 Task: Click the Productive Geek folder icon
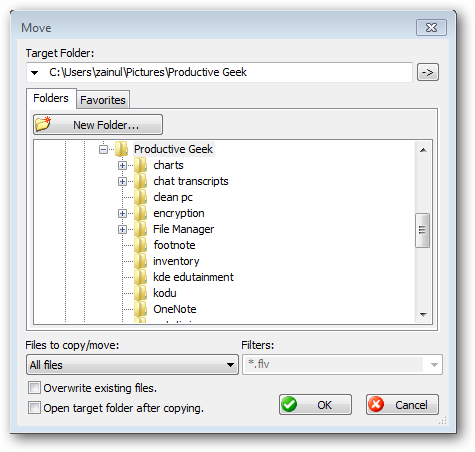click(121, 149)
